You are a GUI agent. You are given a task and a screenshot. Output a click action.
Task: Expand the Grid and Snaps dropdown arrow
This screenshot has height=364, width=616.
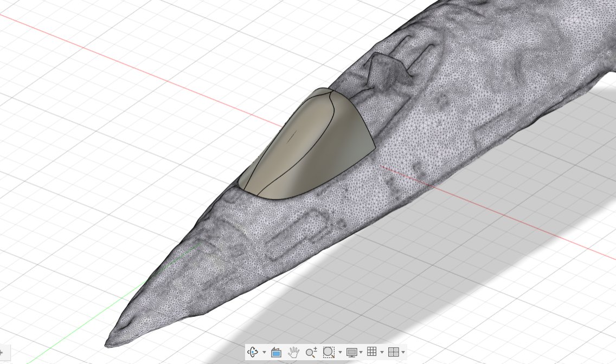coord(381,352)
